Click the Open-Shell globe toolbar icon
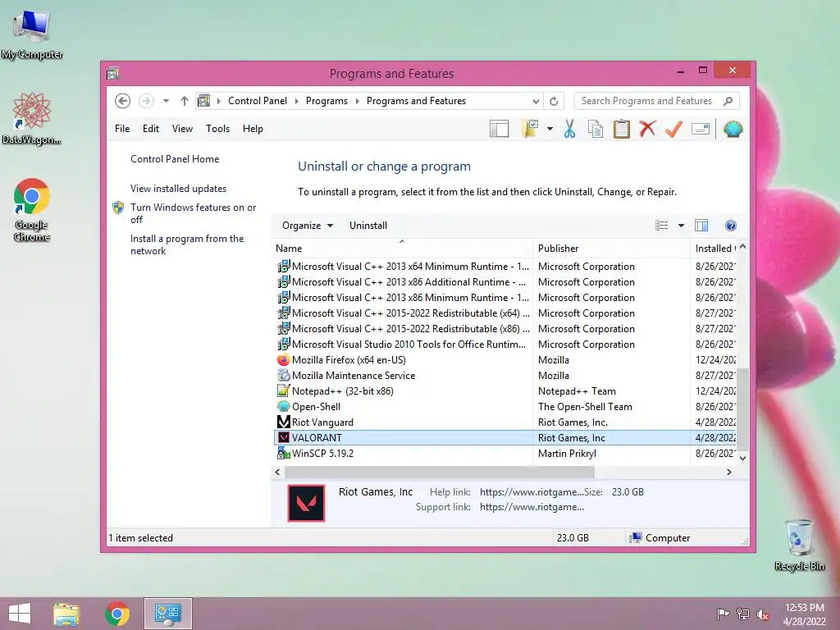Screen dimensions: 840x630 (x=733, y=129)
